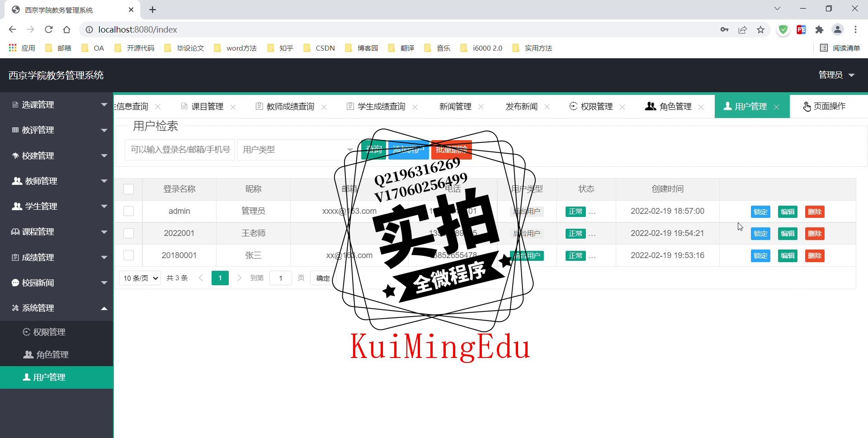
Task: Close the 新闻管理 tab
Action: [481, 107]
